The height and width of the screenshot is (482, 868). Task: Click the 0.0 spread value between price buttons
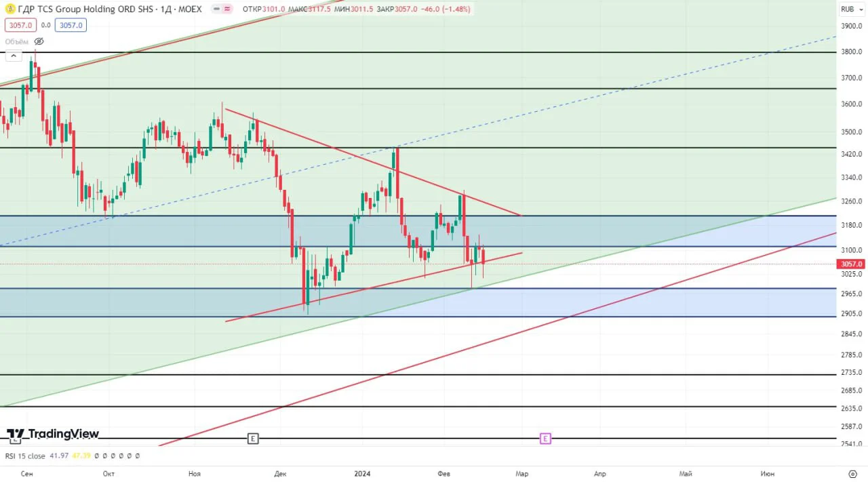click(x=45, y=25)
